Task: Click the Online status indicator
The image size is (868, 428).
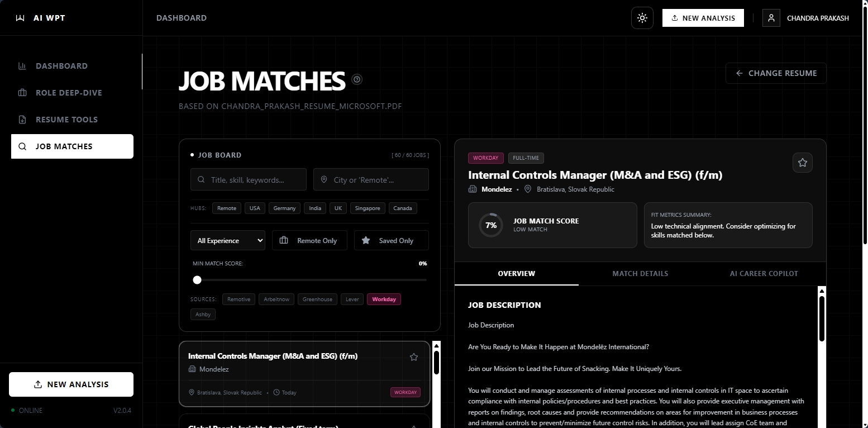Action: (27, 411)
